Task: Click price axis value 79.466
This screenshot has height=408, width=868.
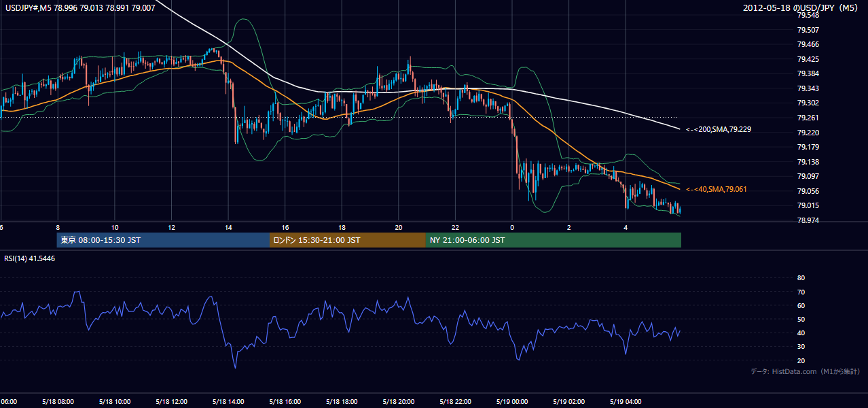Action: (x=808, y=44)
